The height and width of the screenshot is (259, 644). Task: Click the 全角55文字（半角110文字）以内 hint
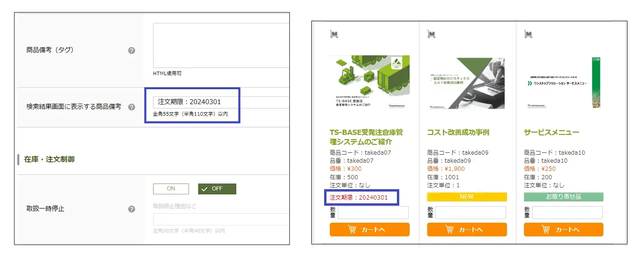[x=190, y=114]
